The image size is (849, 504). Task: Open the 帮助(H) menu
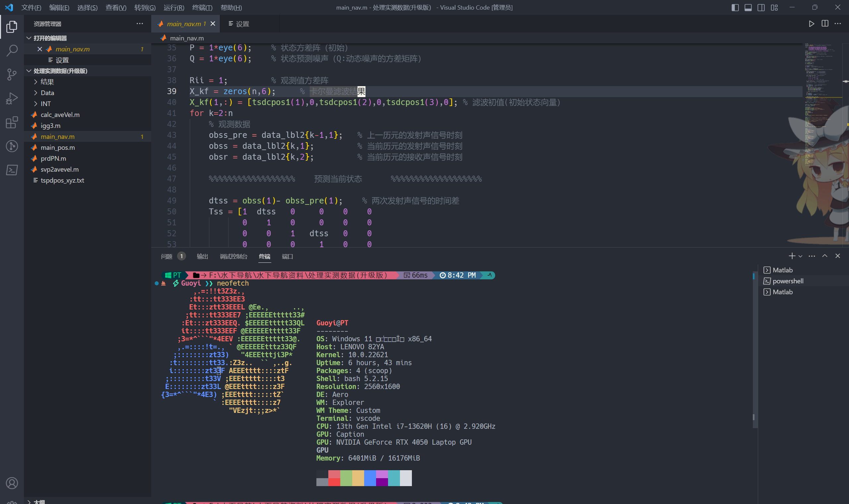231,8
